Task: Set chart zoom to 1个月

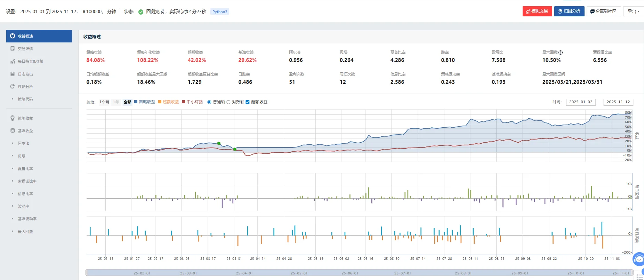Action: (104, 102)
